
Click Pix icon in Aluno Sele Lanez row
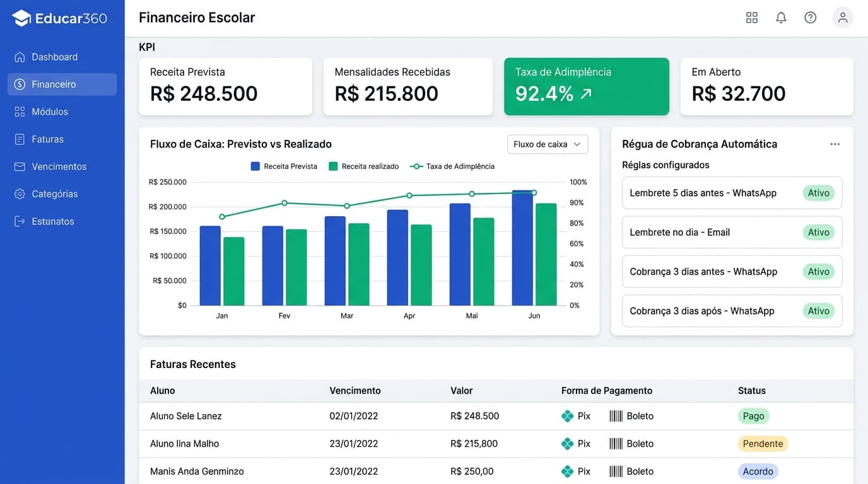pyautogui.click(x=567, y=416)
